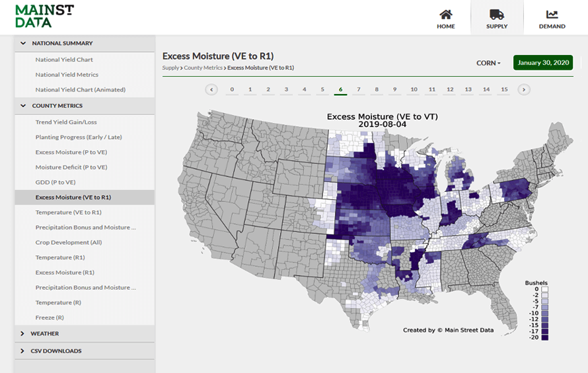
Task: Open Freeze (R) metric
Action: [50, 317]
